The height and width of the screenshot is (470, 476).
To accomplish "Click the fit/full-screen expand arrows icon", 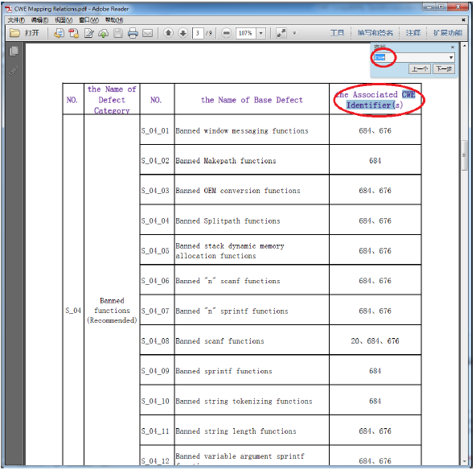I will coord(281,33).
